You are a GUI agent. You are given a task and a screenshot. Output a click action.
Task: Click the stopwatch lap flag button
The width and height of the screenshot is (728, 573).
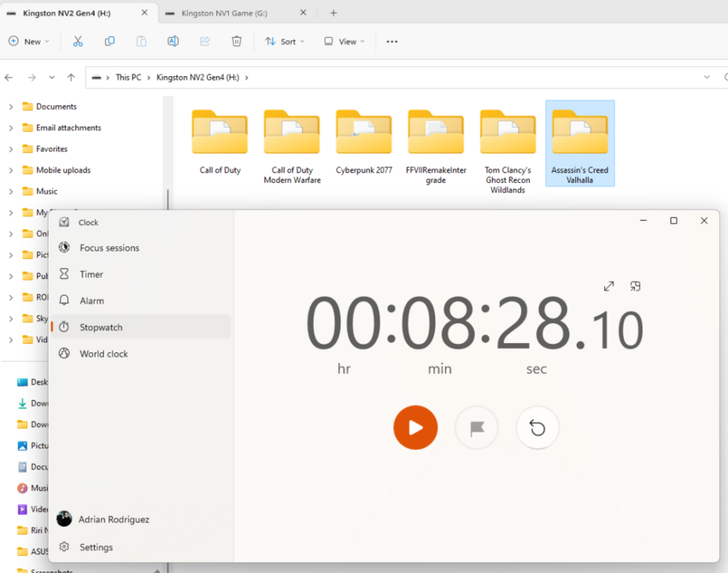[476, 427]
